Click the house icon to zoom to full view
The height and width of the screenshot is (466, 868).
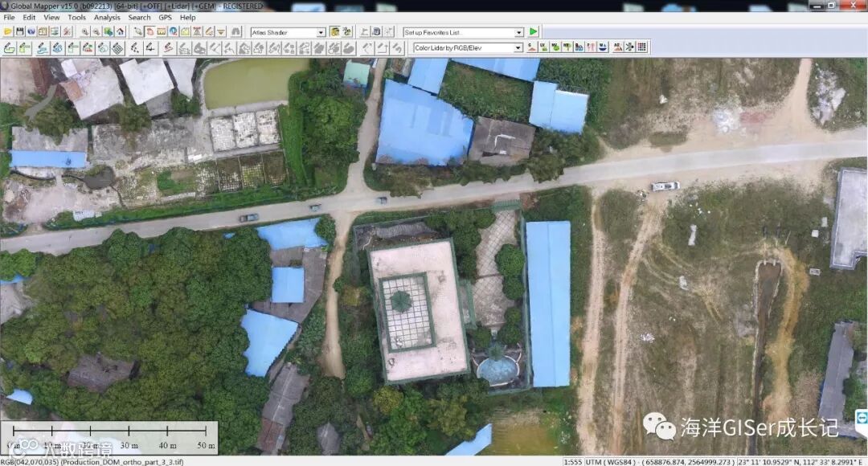[120, 32]
